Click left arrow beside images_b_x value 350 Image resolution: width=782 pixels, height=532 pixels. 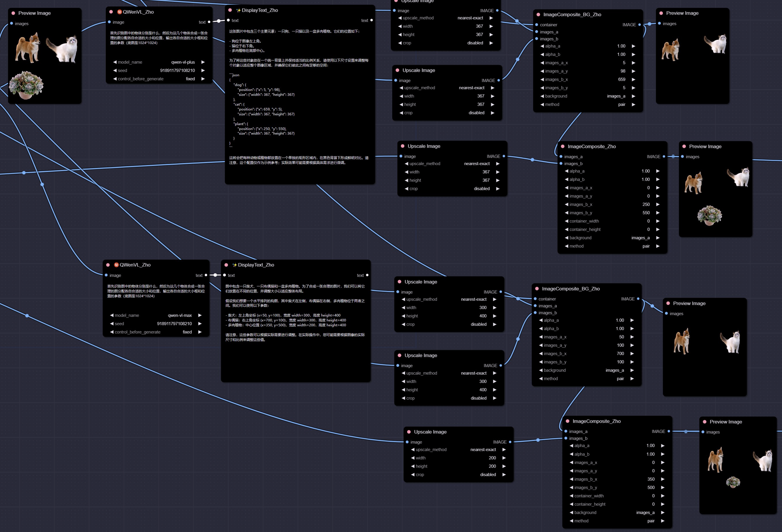tap(572, 479)
